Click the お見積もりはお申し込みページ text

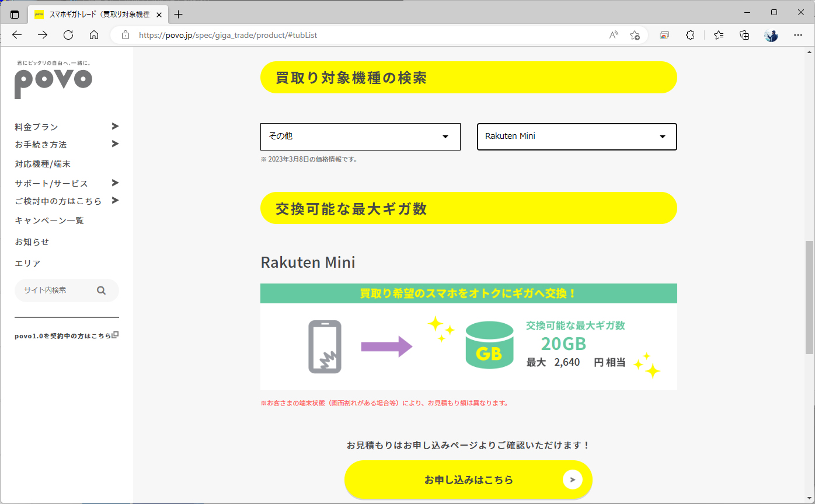(468, 445)
